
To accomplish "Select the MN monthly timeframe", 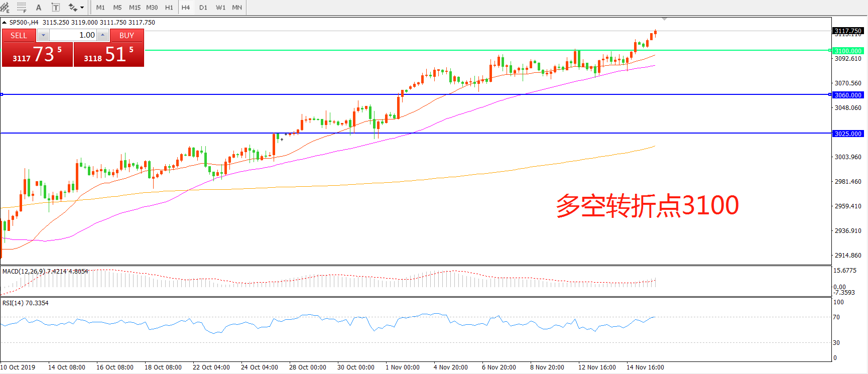I will click(x=237, y=8).
